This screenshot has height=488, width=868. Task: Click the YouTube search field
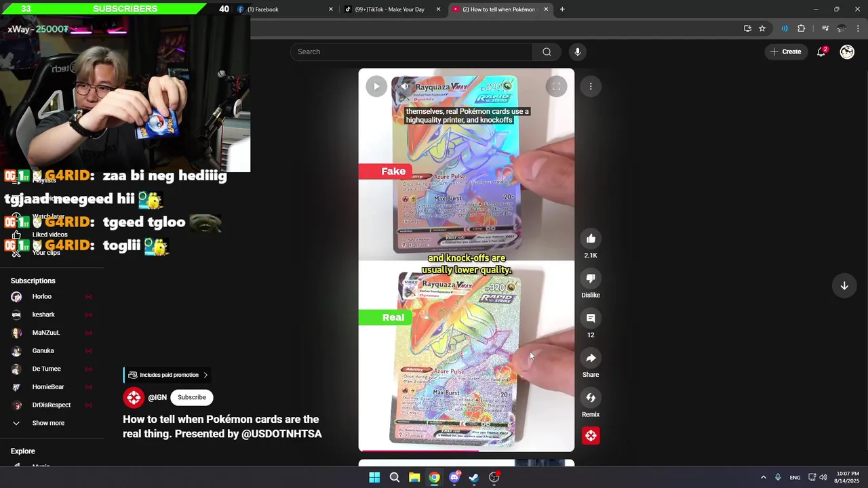point(412,52)
